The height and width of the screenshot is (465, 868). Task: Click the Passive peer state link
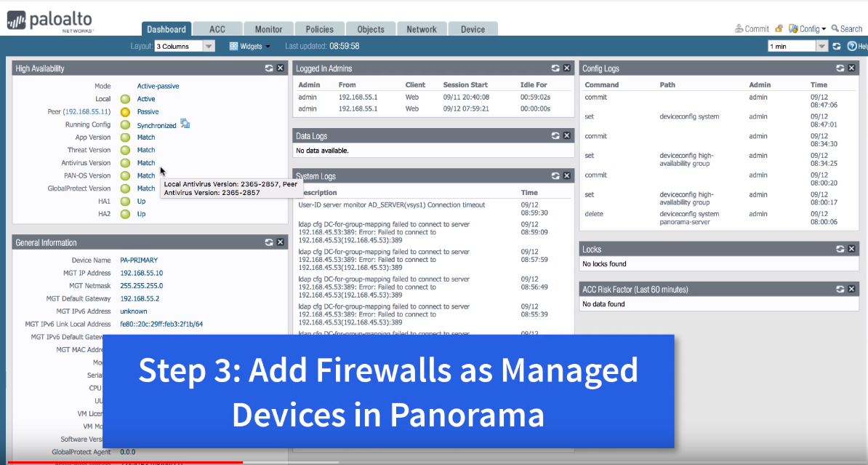click(148, 112)
